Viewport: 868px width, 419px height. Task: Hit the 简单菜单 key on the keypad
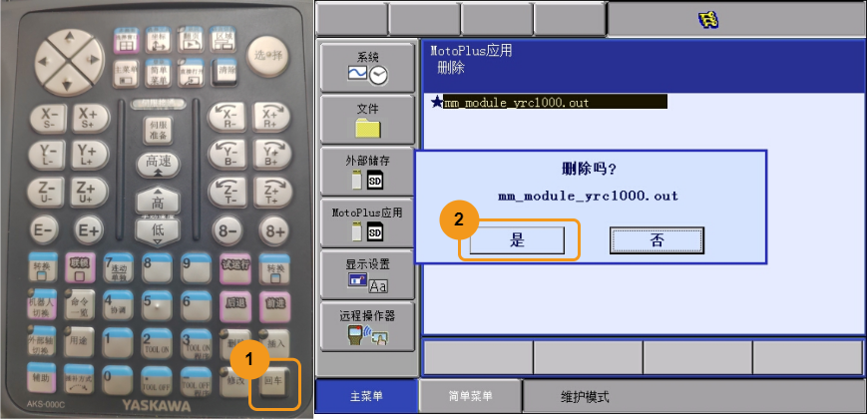tap(159, 74)
